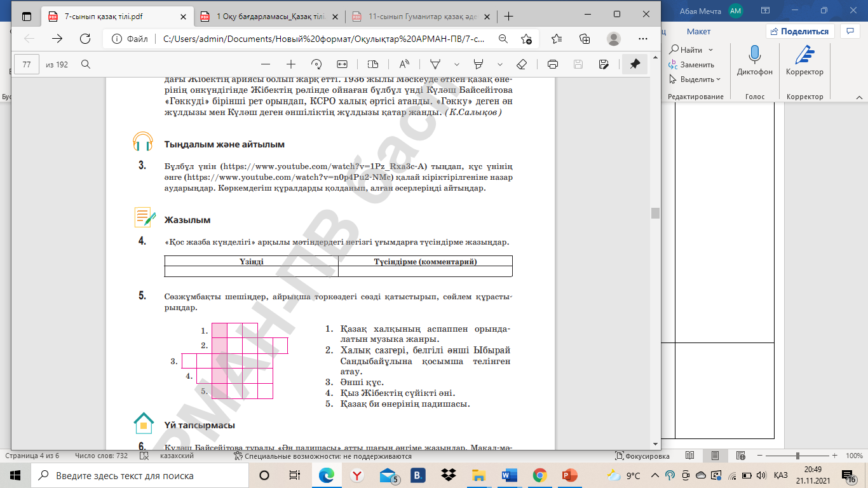Close the 7-сынып қазақ тілі.pdf tab
This screenshot has height=488, width=868.
pos(182,17)
